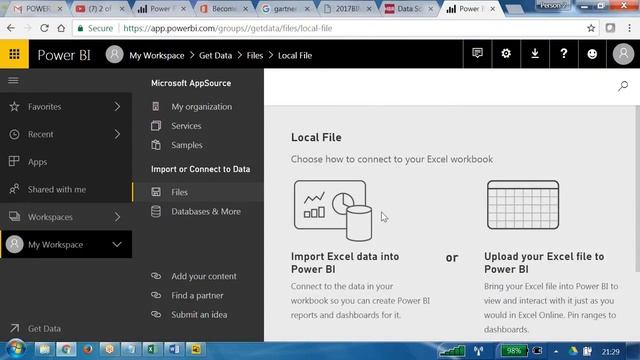This screenshot has width=640, height=360.
Task: Click Import Excel data into Power BI heading
Action: [x=345, y=263]
